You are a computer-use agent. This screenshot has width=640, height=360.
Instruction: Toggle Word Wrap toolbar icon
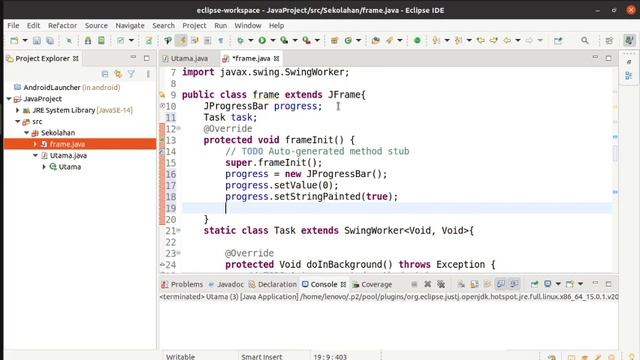coord(194,40)
